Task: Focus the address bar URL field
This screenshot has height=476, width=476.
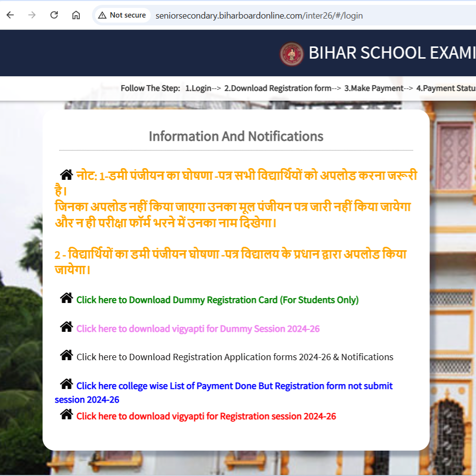Action: click(259, 16)
